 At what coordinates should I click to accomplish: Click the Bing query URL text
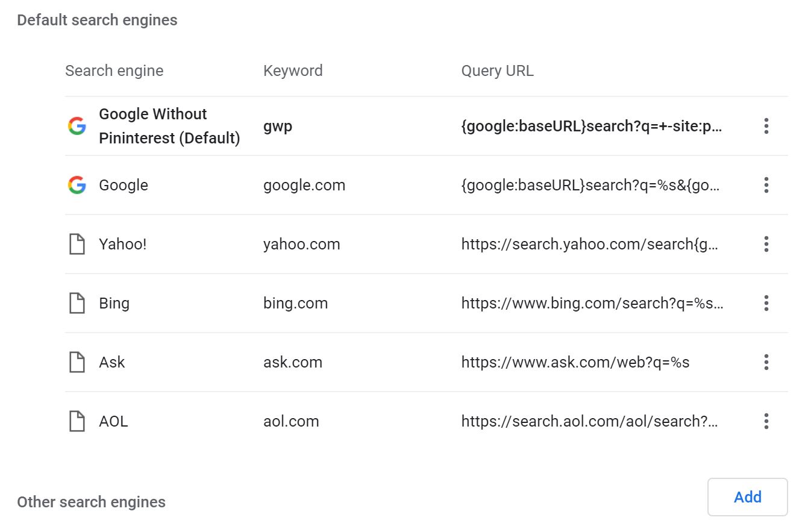click(x=592, y=302)
